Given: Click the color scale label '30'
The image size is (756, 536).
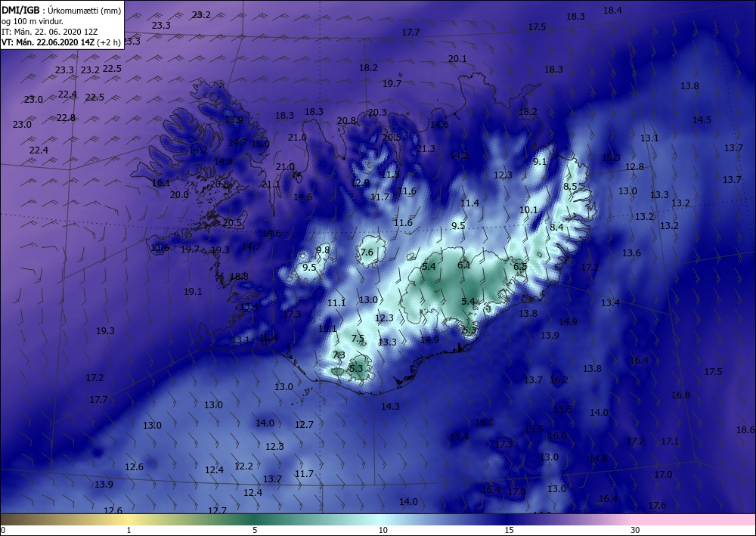Looking at the screenshot, I should [x=635, y=530].
